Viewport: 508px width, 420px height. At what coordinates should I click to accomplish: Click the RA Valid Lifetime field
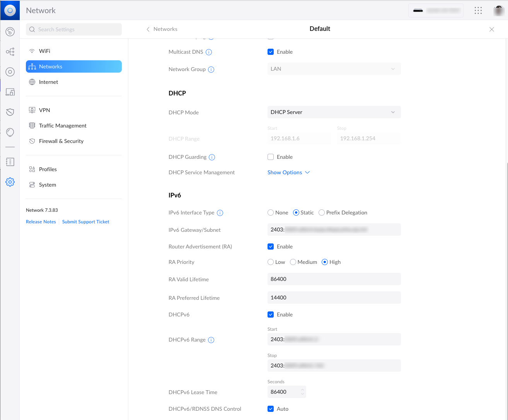pyautogui.click(x=334, y=279)
